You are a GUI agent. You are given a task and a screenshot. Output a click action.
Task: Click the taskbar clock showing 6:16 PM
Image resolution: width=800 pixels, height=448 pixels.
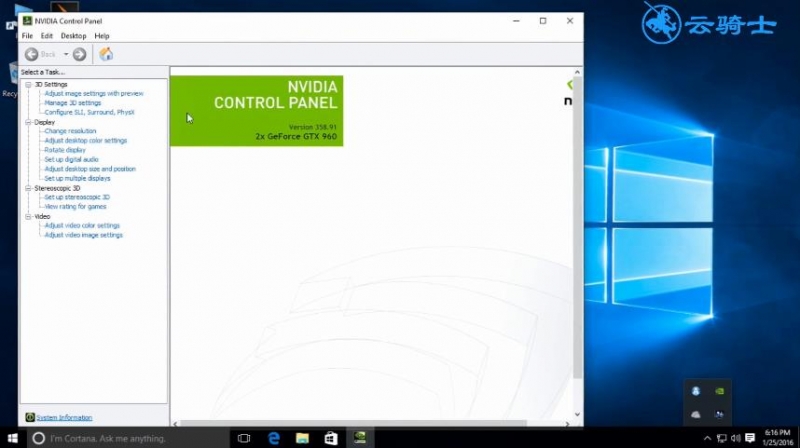[778, 438]
